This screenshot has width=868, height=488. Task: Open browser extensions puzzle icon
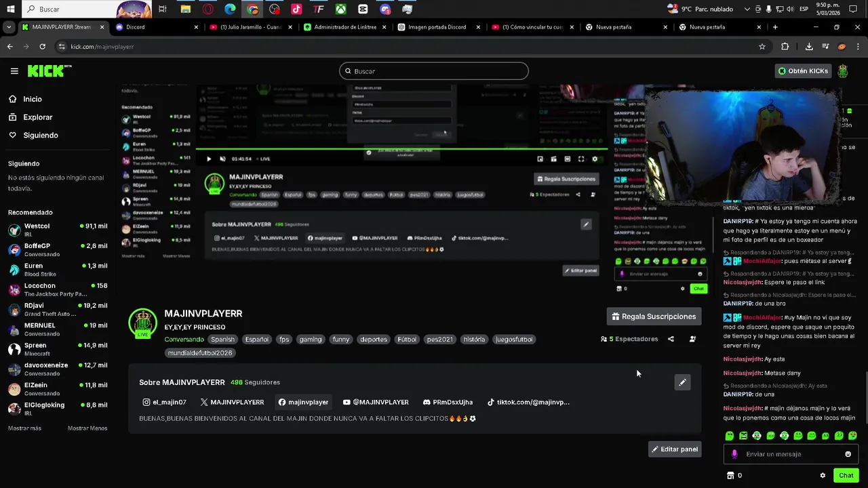[x=785, y=47]
